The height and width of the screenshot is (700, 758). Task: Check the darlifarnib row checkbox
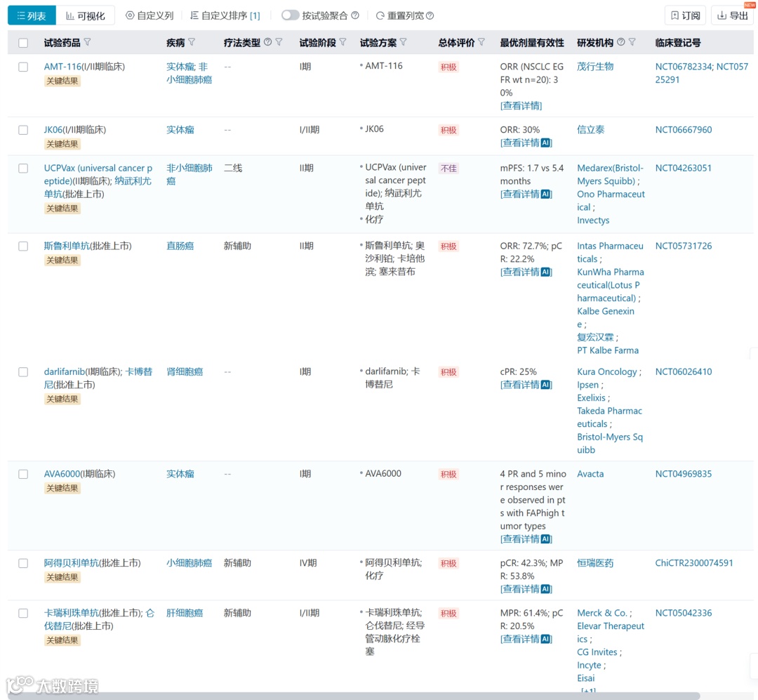point(23,371)
